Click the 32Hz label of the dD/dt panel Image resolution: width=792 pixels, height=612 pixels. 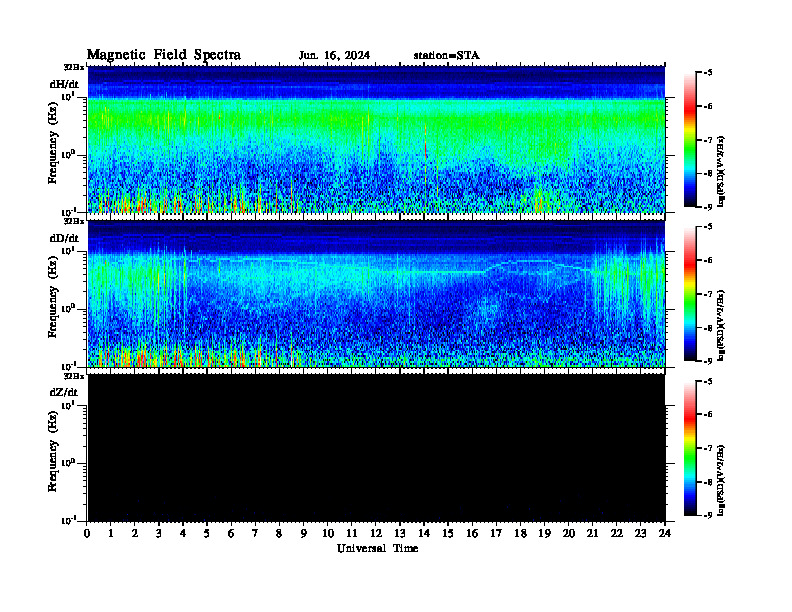pyautogui.click(x=74, y=221)
